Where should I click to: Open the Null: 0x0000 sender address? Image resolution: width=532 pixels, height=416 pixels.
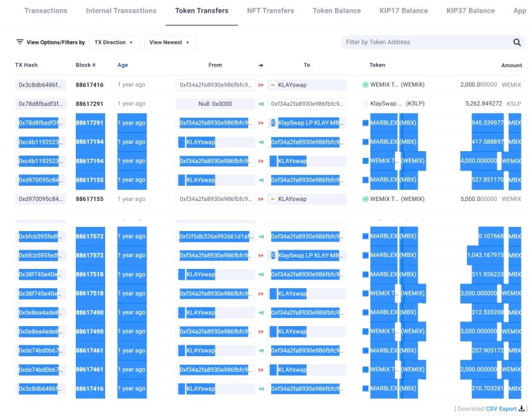coord(215,104)
